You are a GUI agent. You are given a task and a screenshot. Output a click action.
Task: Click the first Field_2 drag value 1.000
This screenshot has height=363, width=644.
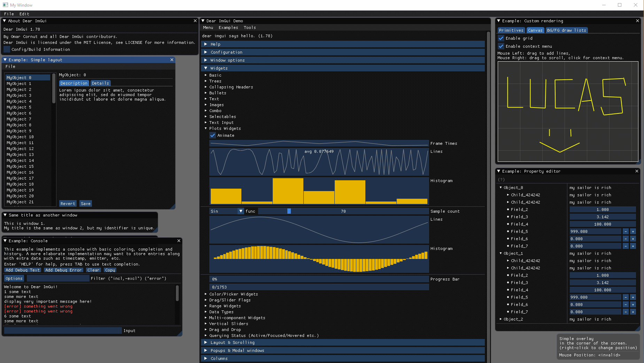[603, 210]
